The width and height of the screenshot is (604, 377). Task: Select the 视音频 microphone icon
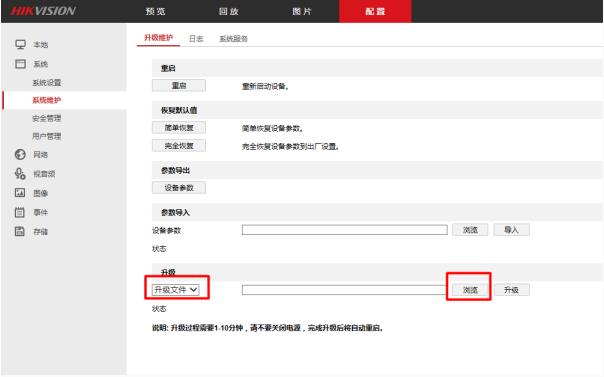[x=20, y=174]
